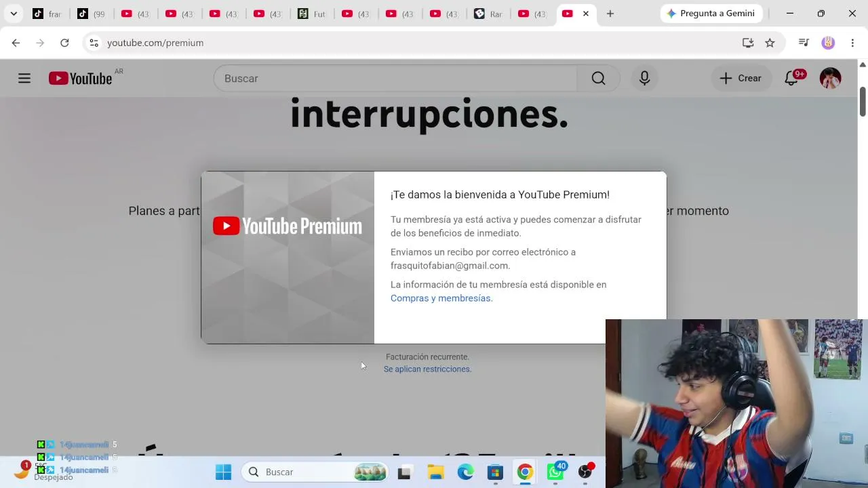
Task: Click the YouTube Premium logo in the dialog
Action: pyautogui.click(x=288, y=226)
